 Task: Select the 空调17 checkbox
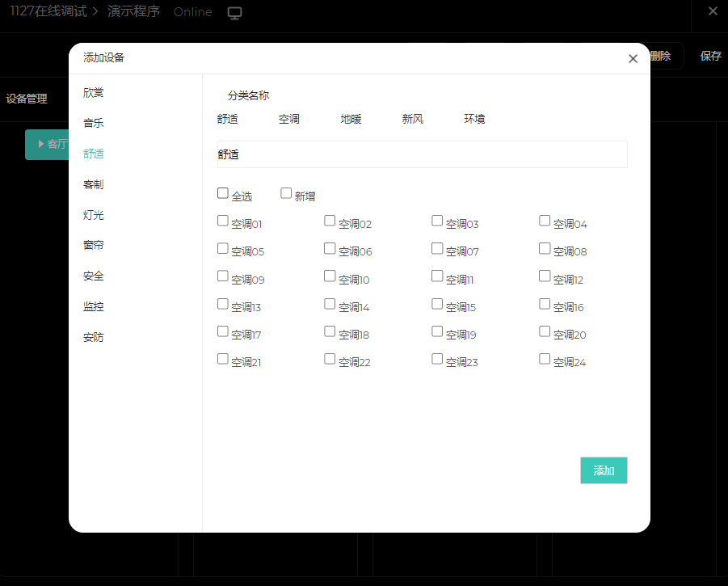223,331
